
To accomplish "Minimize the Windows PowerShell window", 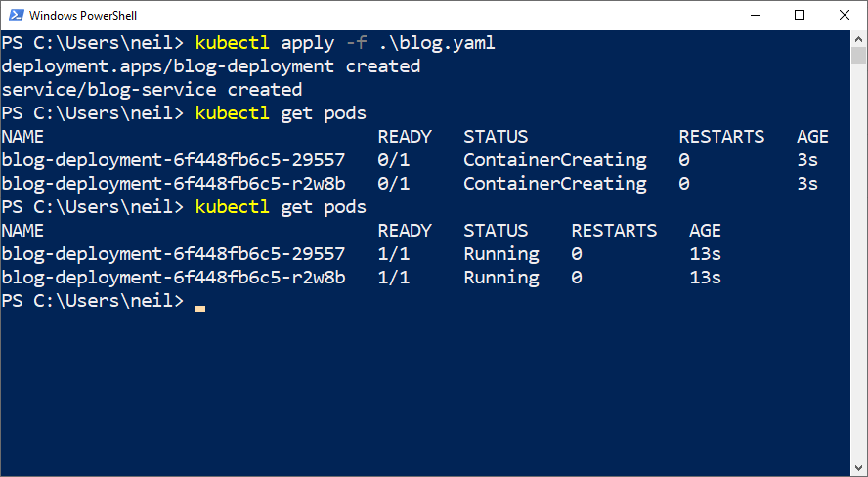I will [x=755, y=16].
